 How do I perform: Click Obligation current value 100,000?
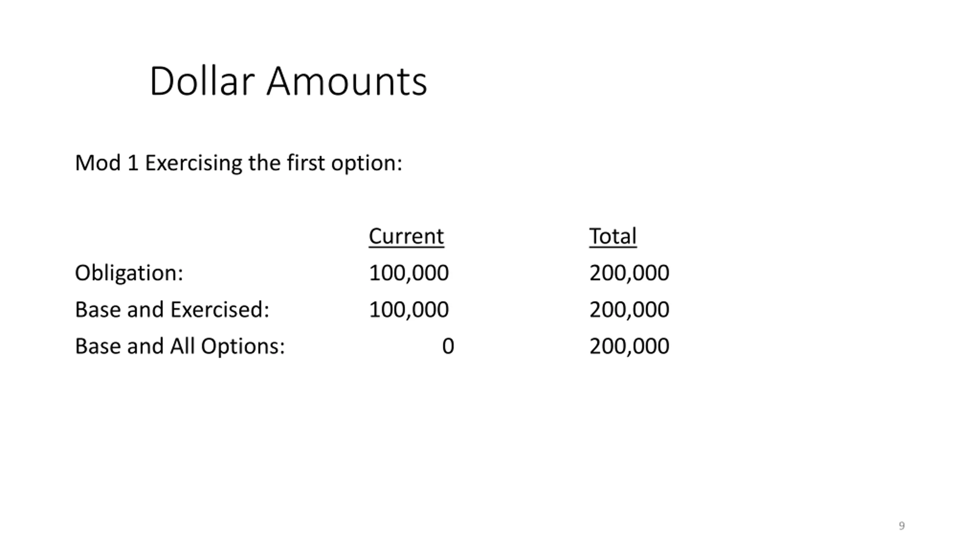408,273
